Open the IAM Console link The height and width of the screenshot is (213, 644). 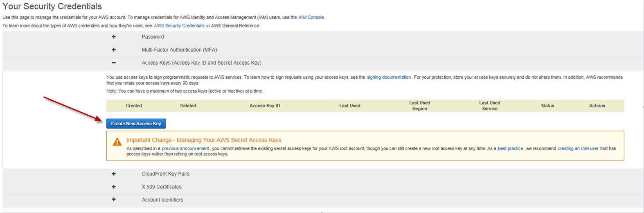(311, 17)
